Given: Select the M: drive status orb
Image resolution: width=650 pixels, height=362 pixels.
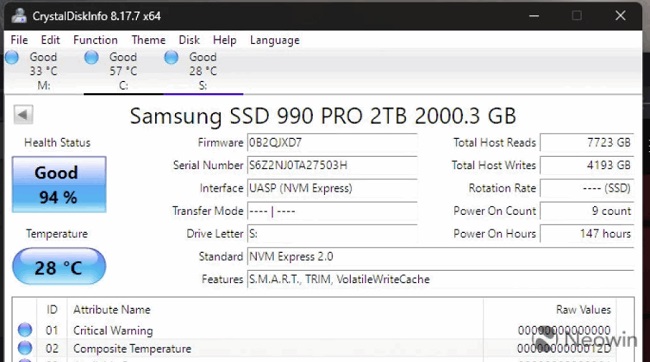Looking at the screenshot, I should 12,57.
